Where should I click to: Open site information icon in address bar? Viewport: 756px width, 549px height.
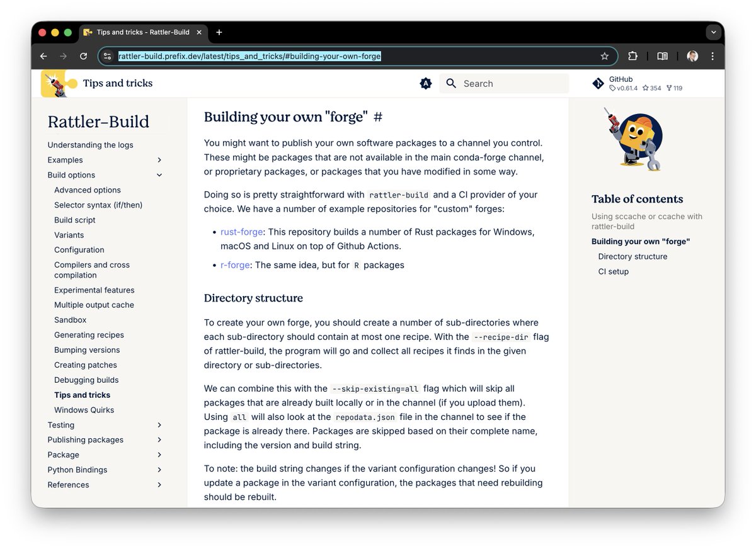pyautogui.click(x=108, y=56)
